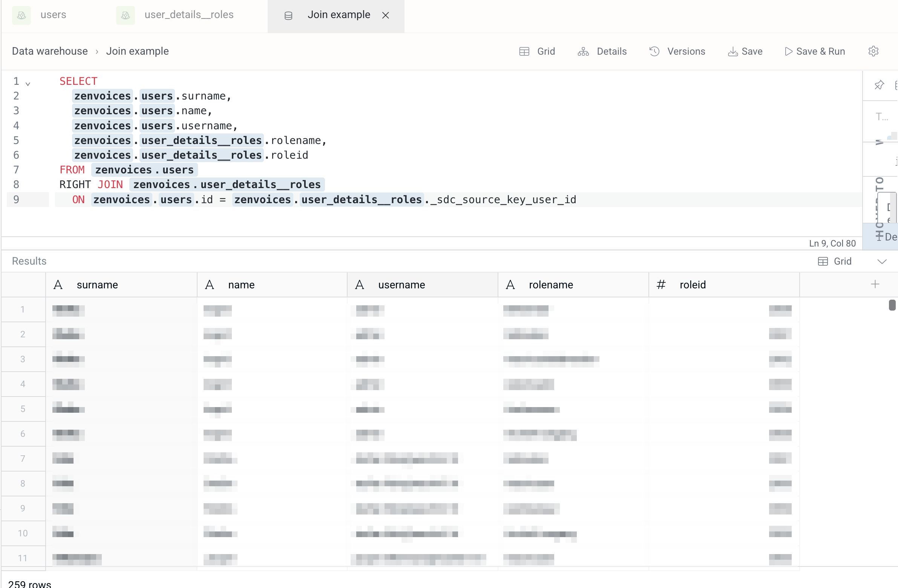Screen dimensions: 898x588
Task: Open the Details view
Action: [x=602, y=52]
